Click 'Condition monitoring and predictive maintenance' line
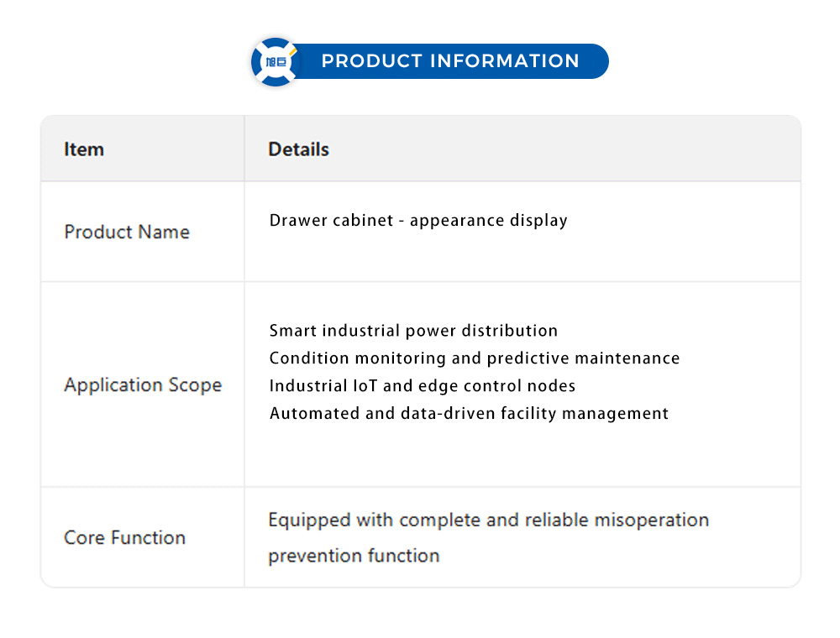Screen dimensions: 840x638 (475, 358)
